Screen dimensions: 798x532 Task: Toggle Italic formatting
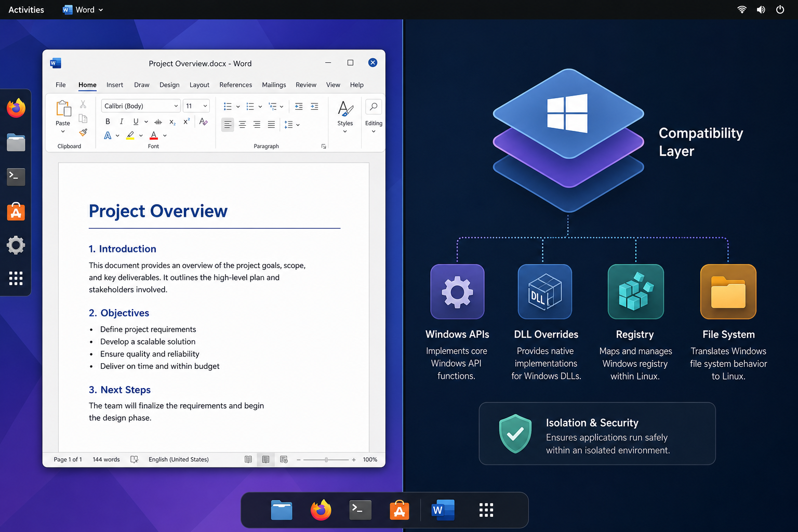pos(122,122)
